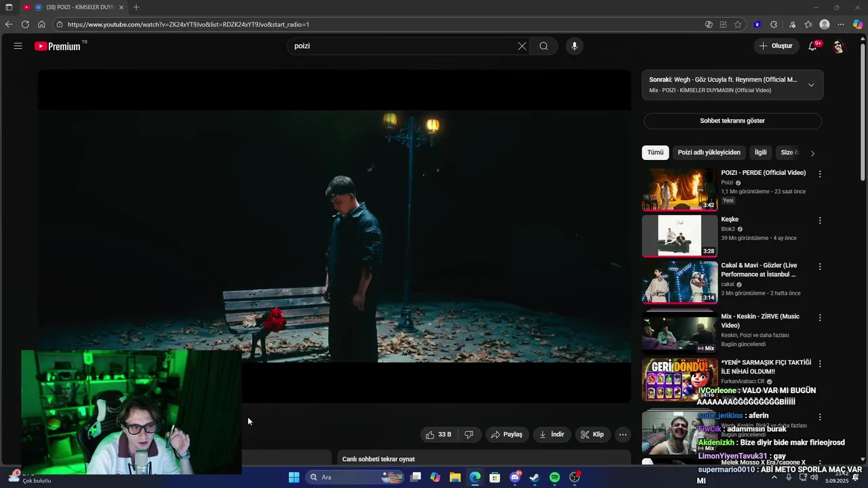The image size is (868, 488).
Task: Open options for POIZI - PERDE video
Action: click(820, 174)
